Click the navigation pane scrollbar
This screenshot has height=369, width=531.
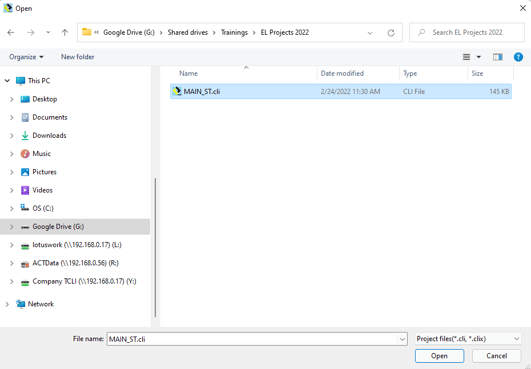(155, 247)
